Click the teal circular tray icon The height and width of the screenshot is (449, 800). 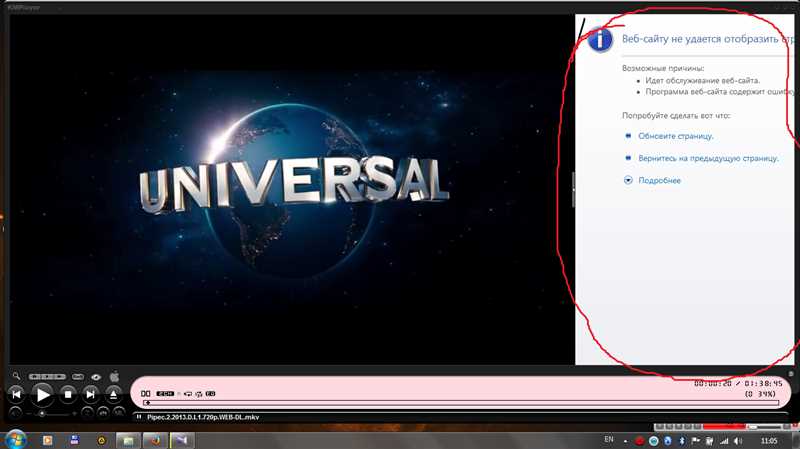pos(654,440)
